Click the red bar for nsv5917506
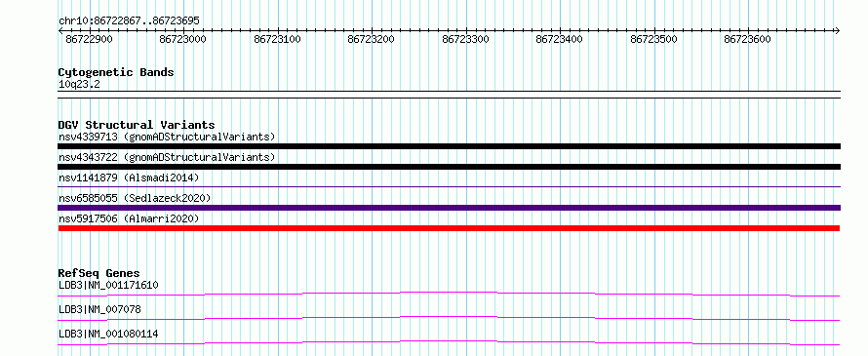 [x=449, y=228]
